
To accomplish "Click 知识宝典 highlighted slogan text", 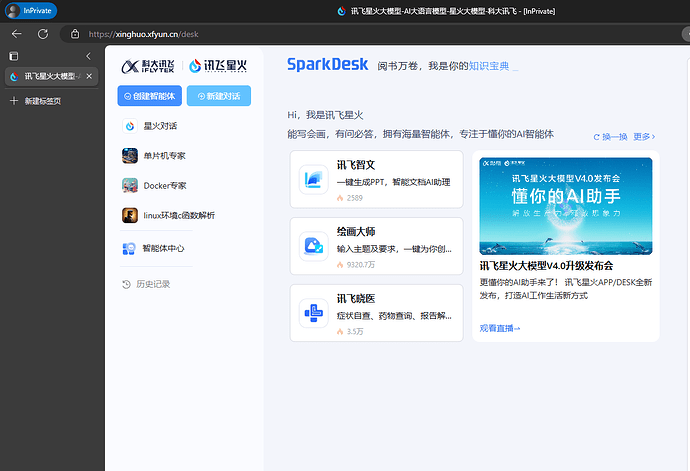I will point(489,66).
